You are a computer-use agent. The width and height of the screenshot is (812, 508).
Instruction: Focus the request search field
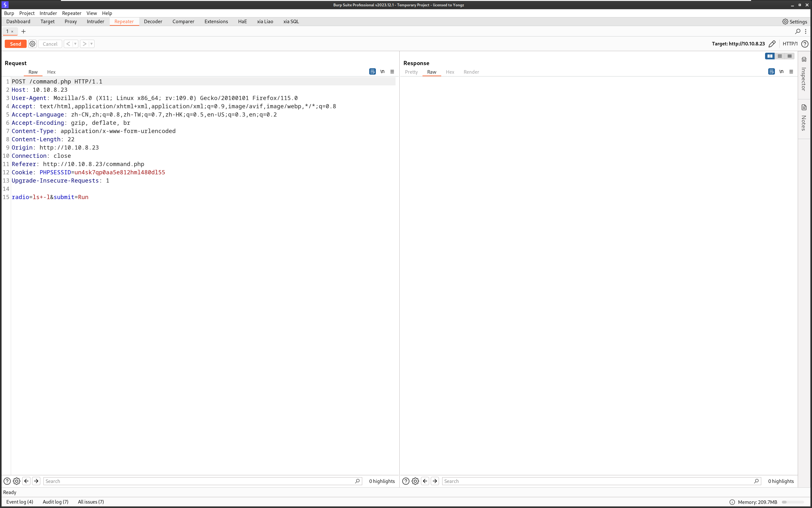point(203,481)
